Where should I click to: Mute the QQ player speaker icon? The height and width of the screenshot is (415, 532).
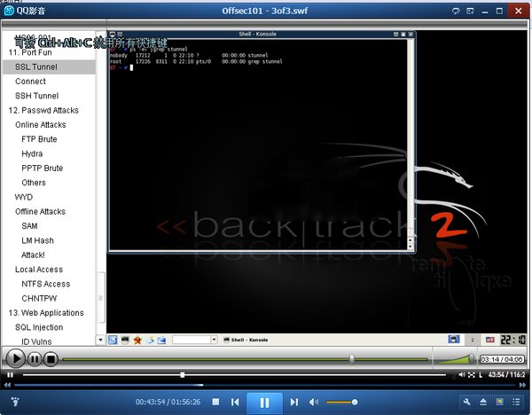pos(314,402)
